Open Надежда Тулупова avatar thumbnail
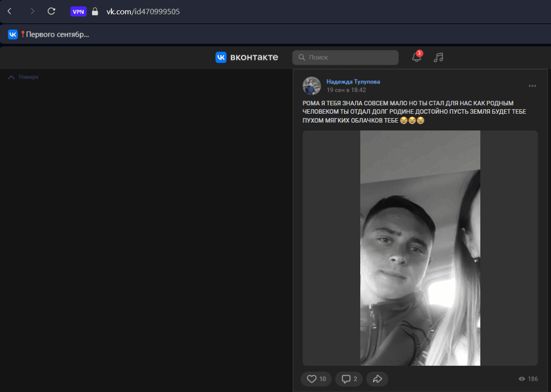 tap(312, 86)
